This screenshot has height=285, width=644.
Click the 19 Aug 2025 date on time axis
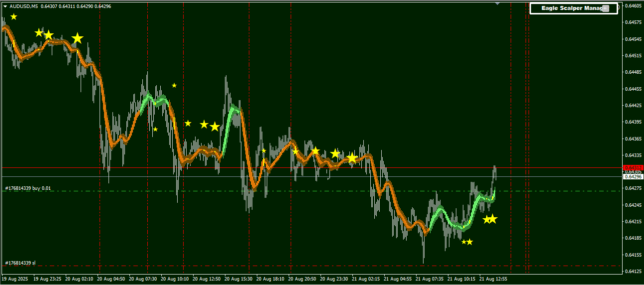click(x=14, y=280)
